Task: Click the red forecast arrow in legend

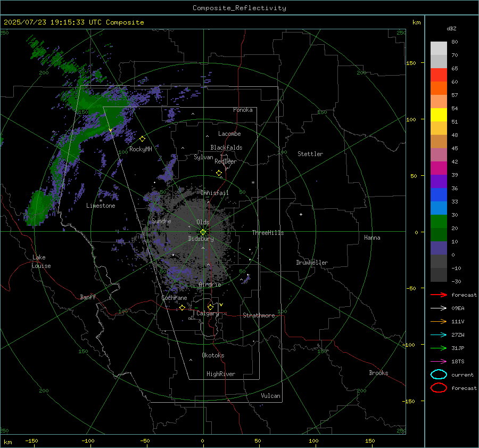Action: 439,295
